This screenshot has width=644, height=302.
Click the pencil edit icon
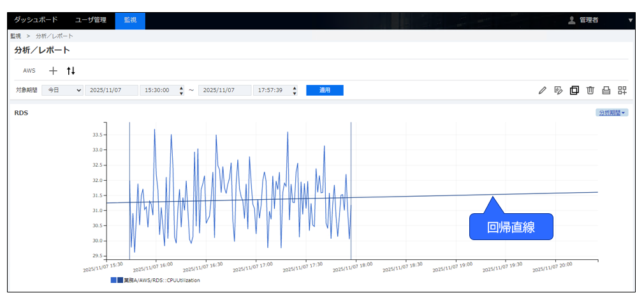[543, 91]
